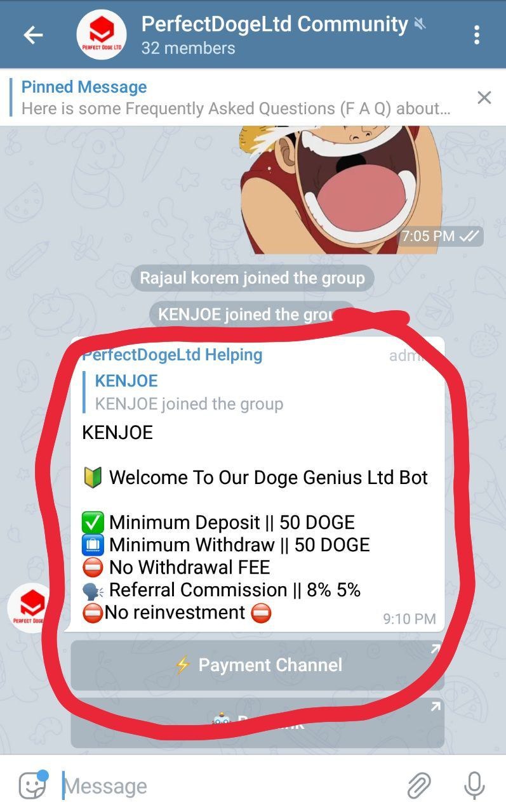Open the three-dot overflow menu
The image size is (506, 812).
tap(476, 35)
